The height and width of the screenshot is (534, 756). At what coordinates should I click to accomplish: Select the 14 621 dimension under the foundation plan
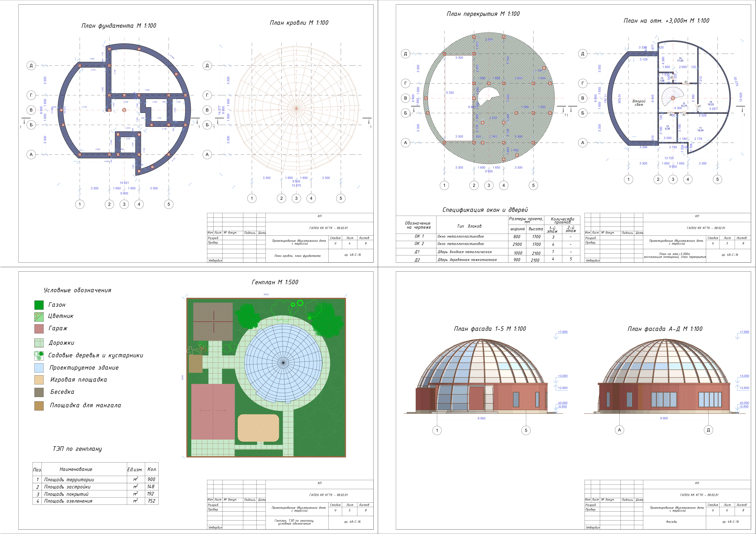click(124, 183)
